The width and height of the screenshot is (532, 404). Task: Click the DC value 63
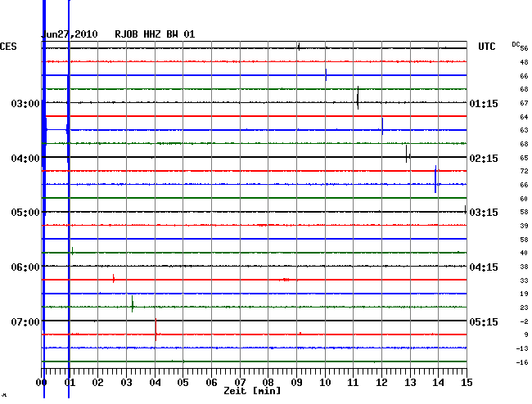[x=524, y=130]
